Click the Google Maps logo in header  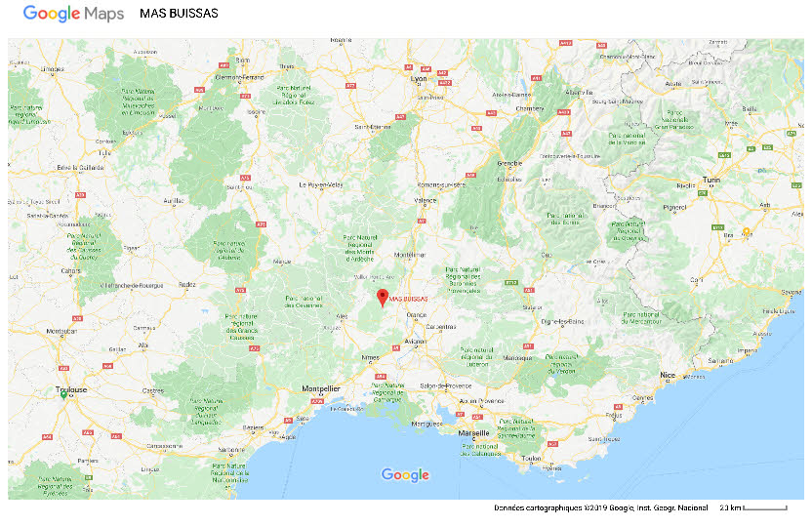73,15
